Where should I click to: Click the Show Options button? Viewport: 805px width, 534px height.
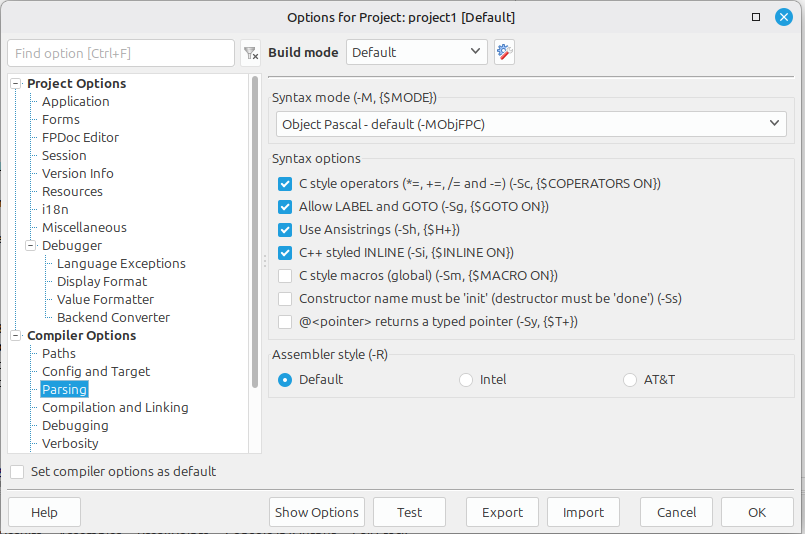[x=316, y=512]
